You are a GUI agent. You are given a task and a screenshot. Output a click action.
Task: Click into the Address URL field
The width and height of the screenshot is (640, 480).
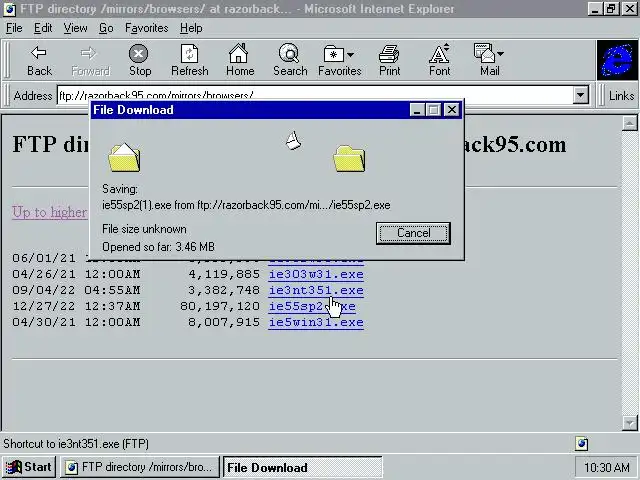(x=314, y=96)
